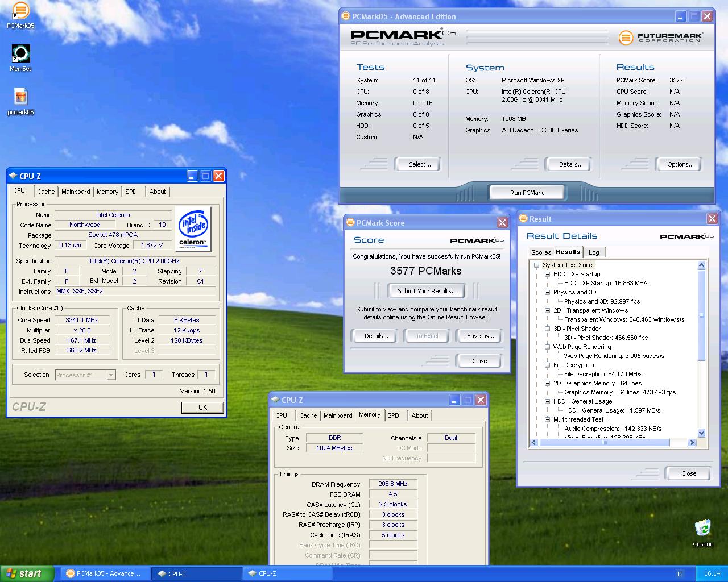Click the Core Voltage 1.872 V value
This screenshot has height=582, width=728.
click(x=152, y=245)
